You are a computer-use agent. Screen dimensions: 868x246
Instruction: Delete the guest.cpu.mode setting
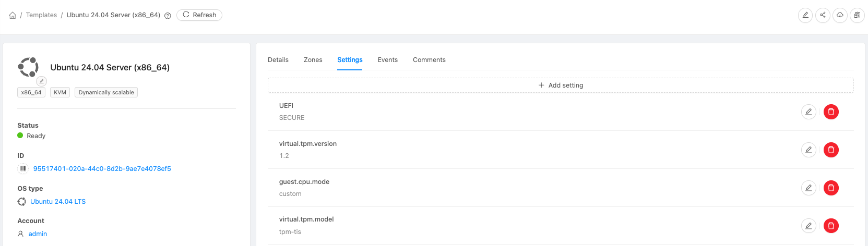[x=831, y=188]
